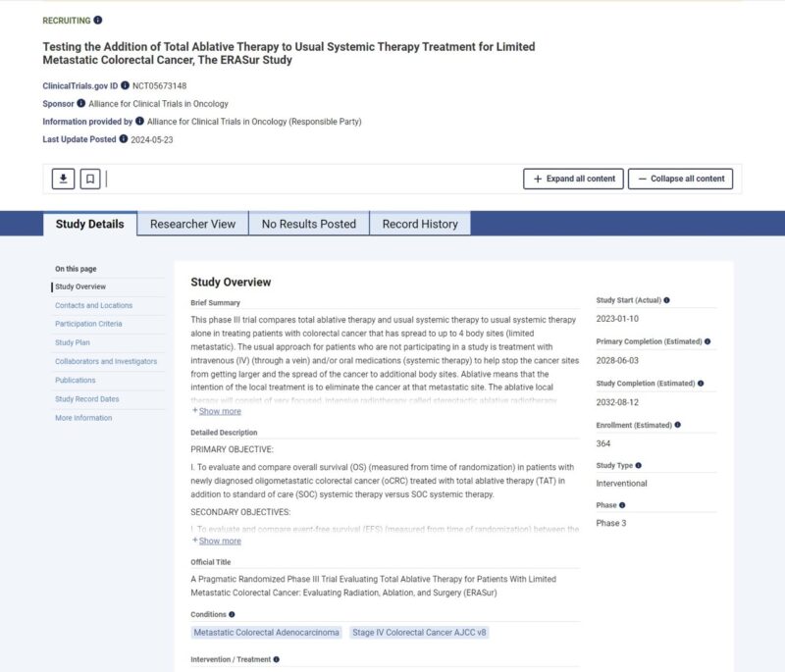Collapse all content on the page
785x672 pixels.
[680, 179]
